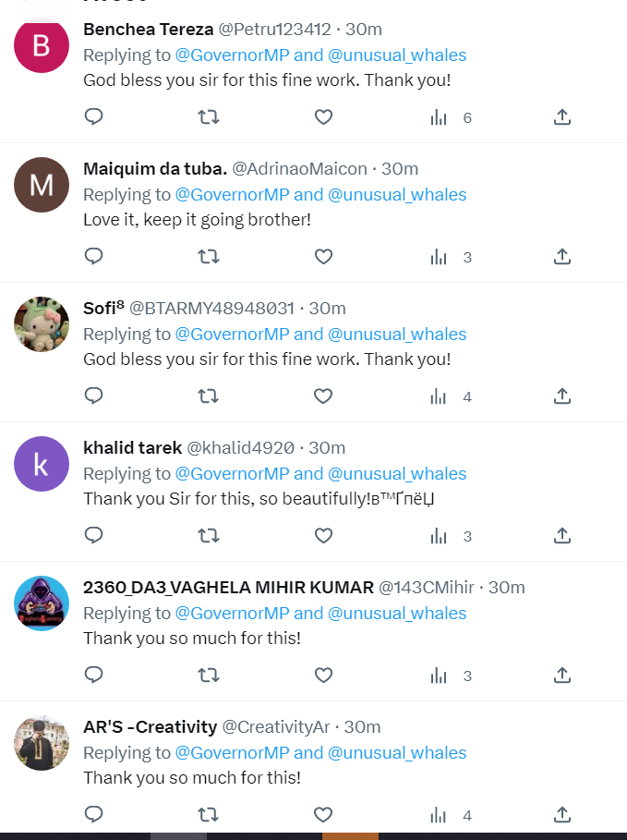Open Sofi's Hello Kitty profile picture

[x=42, y=324]
